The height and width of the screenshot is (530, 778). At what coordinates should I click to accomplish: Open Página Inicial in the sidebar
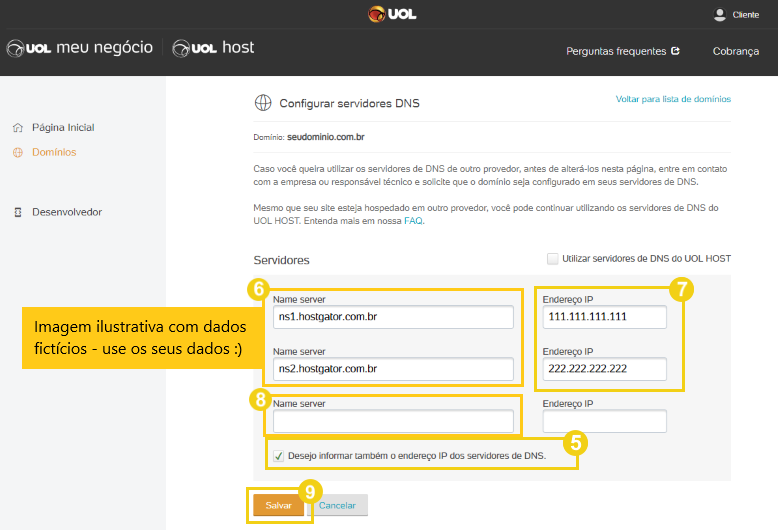(63, 128)
